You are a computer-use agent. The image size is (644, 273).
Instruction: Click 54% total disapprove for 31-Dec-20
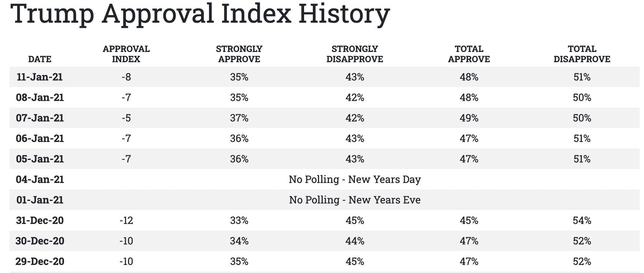[582, 220]
